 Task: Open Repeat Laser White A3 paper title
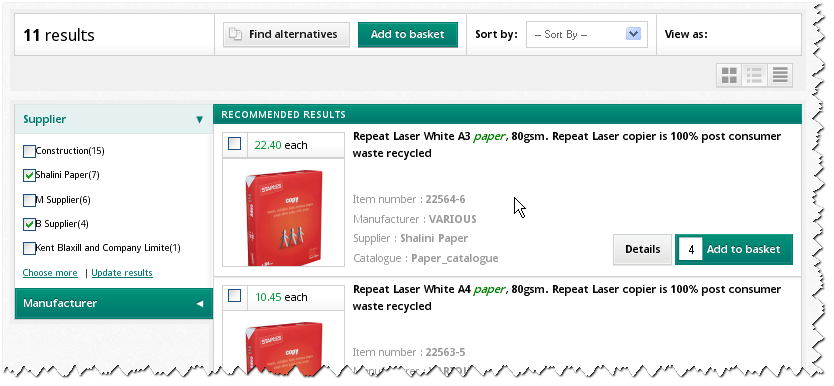click(x=567, y=145)
